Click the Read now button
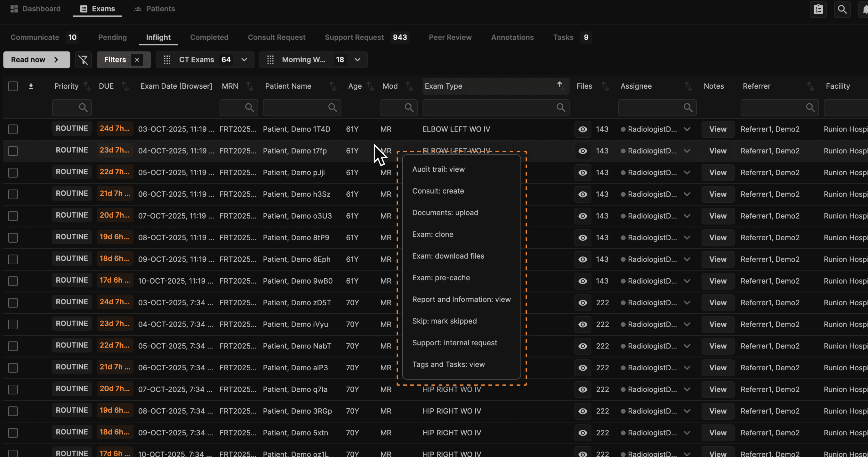Image resolution: width=868 pixels, height=457 pixels. [36, 60]
